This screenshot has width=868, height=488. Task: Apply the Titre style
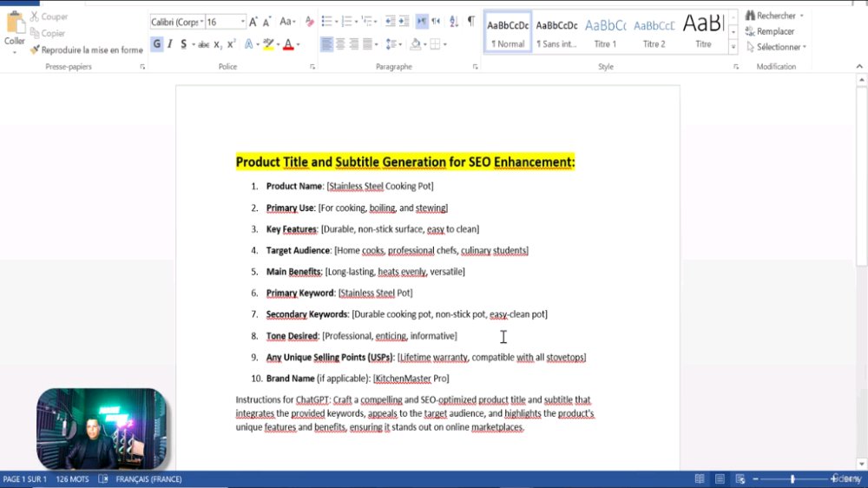click(x=704, y=32)
